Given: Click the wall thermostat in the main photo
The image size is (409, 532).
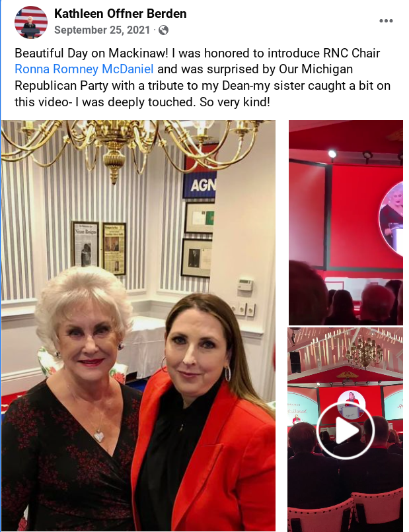Looking at the screenshot, I should (x=245, y=284).
